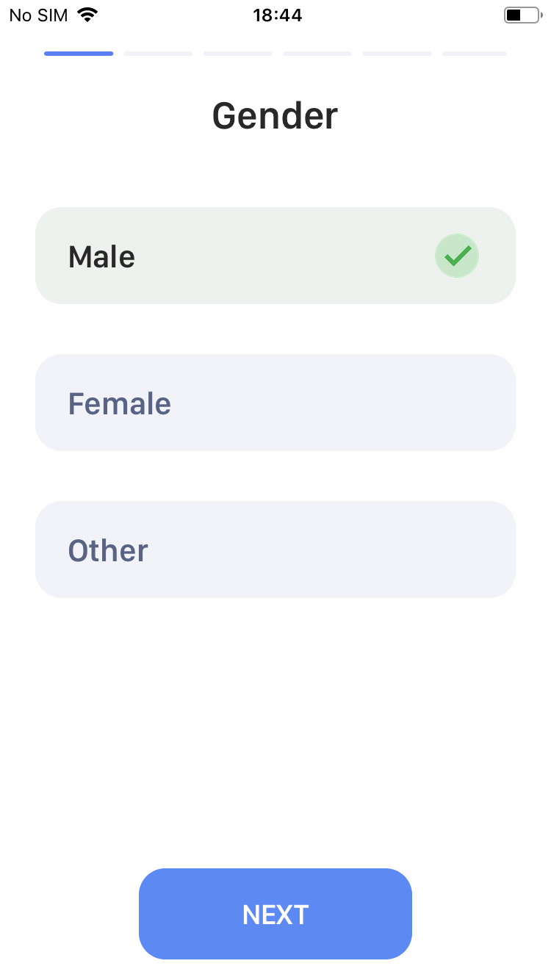Tap the 18:44 clock in status bar

click(x=277, y=15)
